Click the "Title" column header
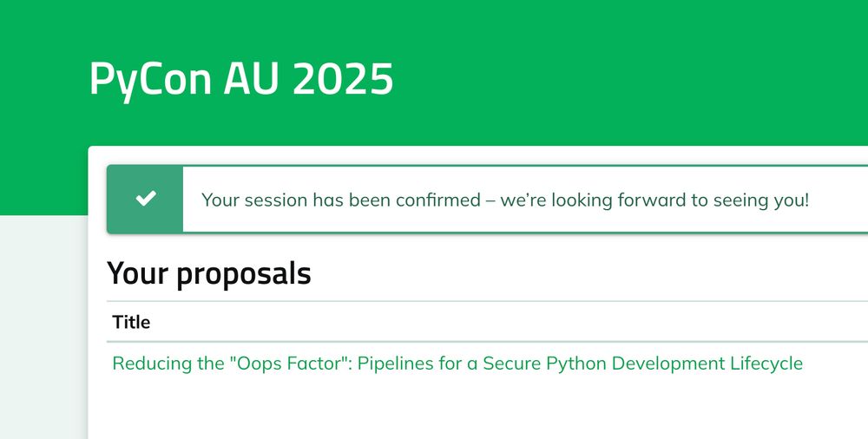Viewport: 868px width, 439px height. point(131,322)
